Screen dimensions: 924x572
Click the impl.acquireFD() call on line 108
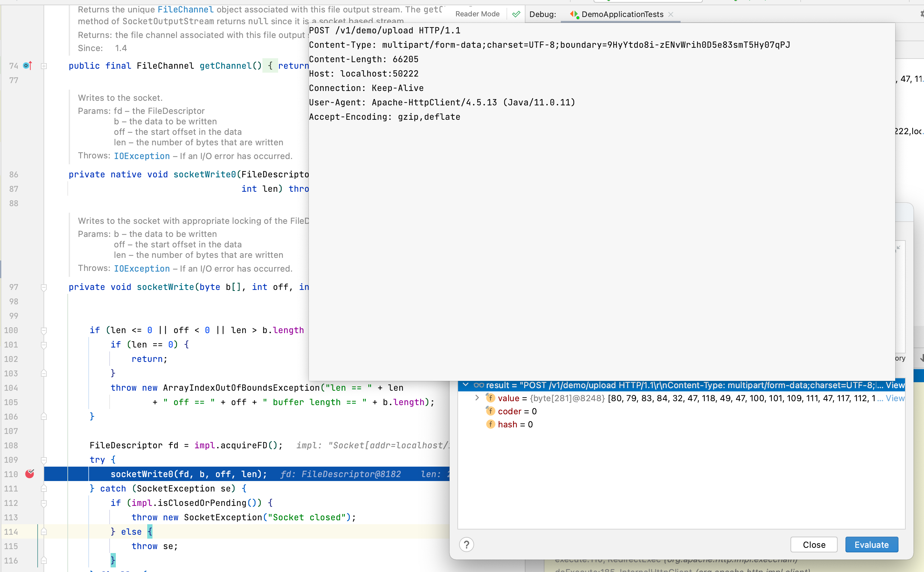(x=238, y=445)
